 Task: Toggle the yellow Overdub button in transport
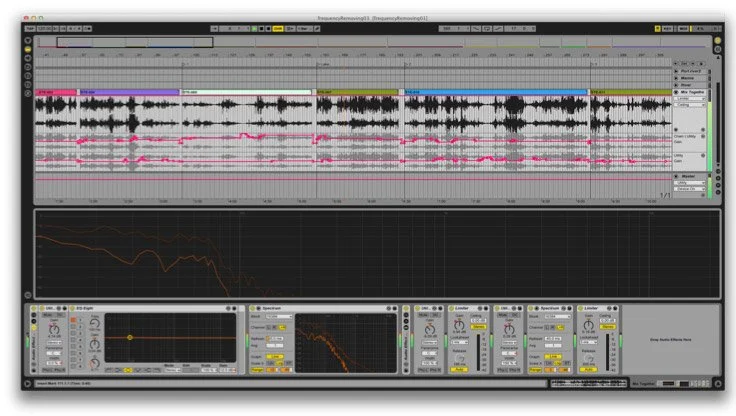pos(278,29)
